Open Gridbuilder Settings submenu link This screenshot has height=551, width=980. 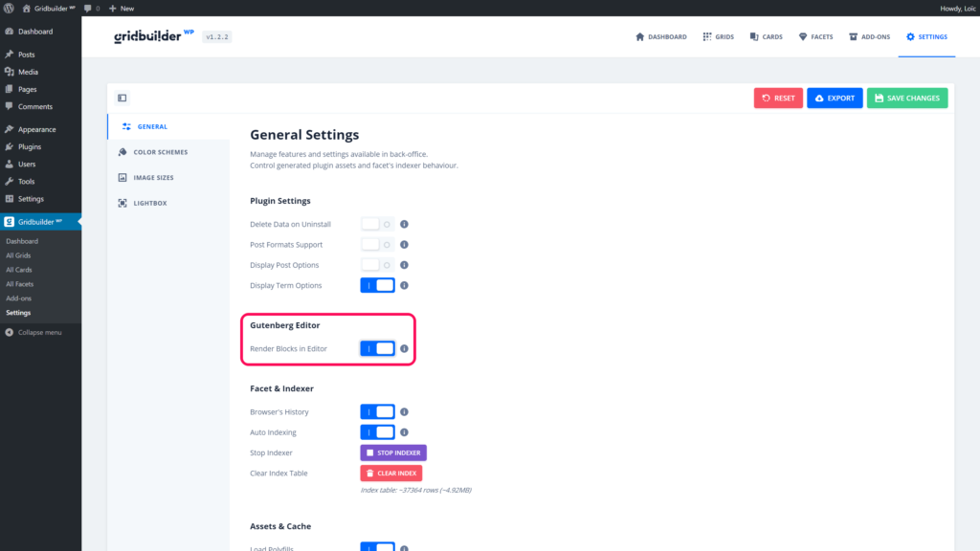point(18,313)
